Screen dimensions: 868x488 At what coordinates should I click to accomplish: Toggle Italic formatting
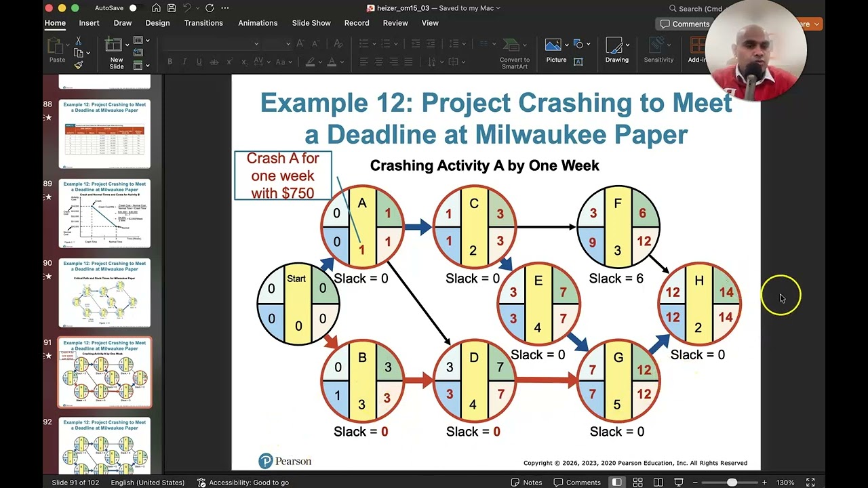[184, 62]
